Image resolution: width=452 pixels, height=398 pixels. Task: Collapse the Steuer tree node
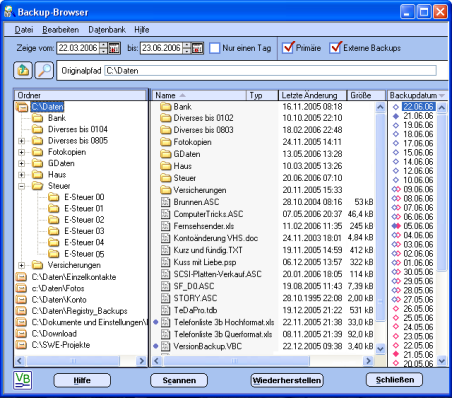pyautogui.click(x=22, y=186)
